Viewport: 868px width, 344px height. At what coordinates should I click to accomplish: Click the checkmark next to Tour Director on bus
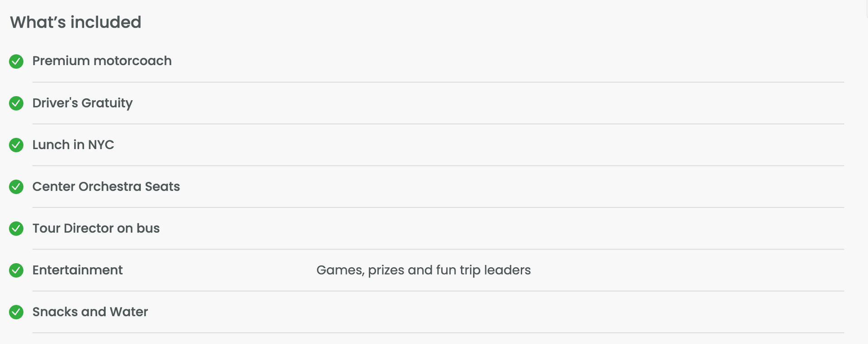coord(16,228)
